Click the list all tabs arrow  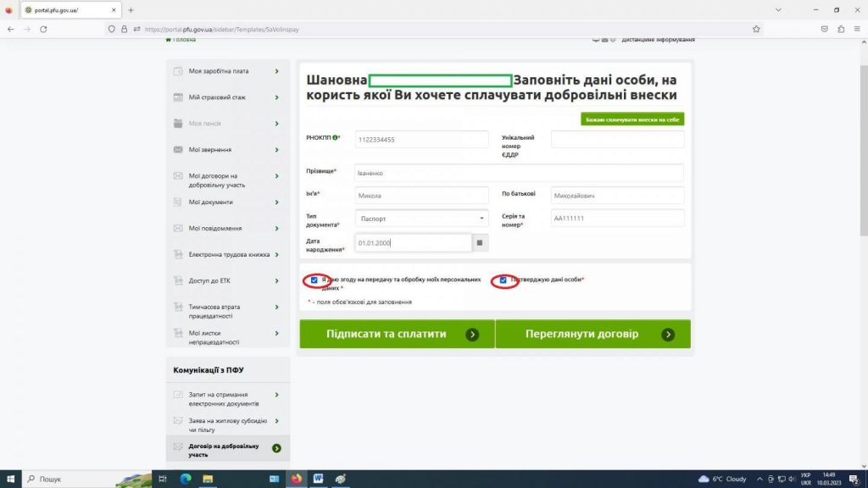[778, 10]
